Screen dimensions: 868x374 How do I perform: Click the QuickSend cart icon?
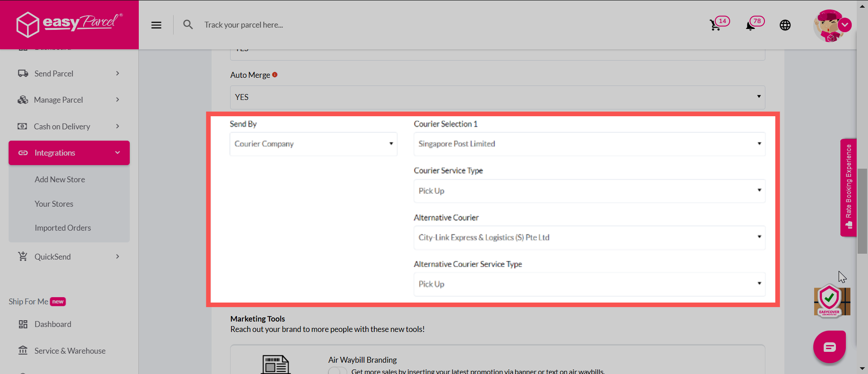click(23, 256)
